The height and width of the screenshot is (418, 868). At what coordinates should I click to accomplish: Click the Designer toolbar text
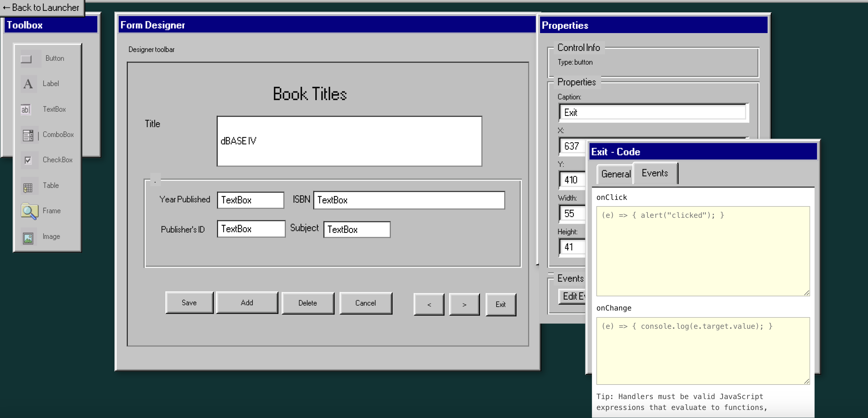(151, 50)
